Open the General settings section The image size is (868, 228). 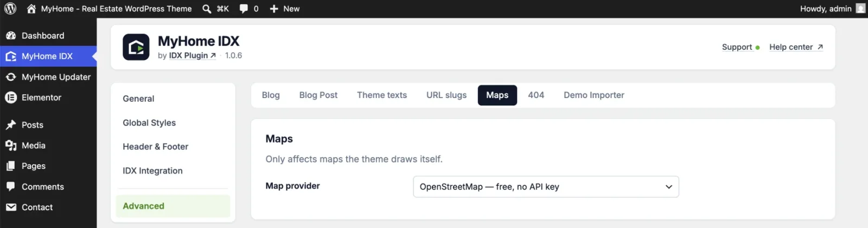point(173,99)
